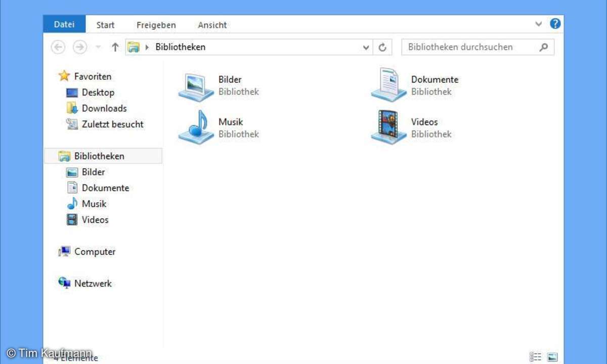Open Explorer help question mark icon
The image size is (607, 364).
pos(555,23)
